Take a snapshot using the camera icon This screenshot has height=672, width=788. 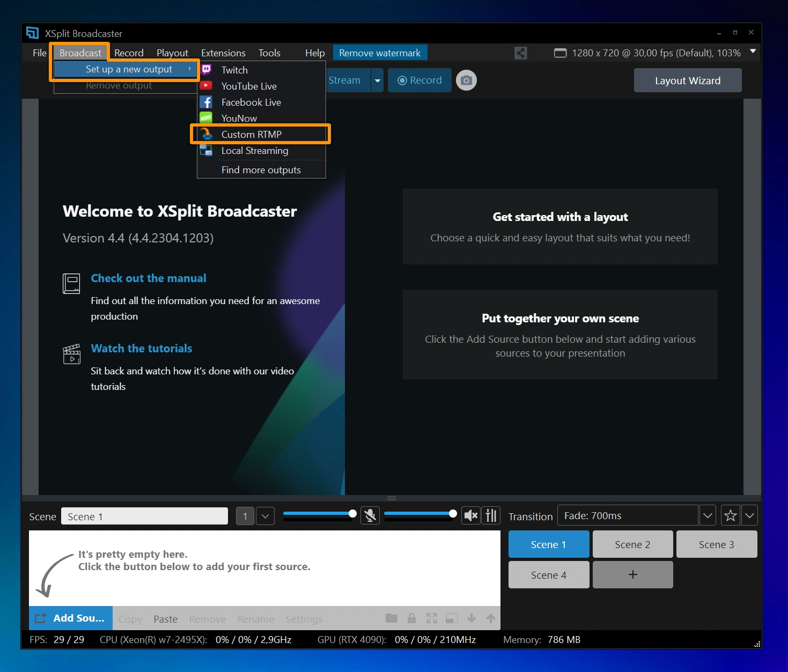click(x=466, y=80)
